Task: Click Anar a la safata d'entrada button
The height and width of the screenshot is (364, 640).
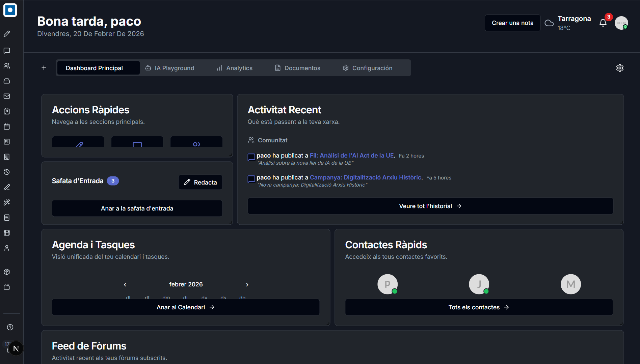Action: (137, 208)
